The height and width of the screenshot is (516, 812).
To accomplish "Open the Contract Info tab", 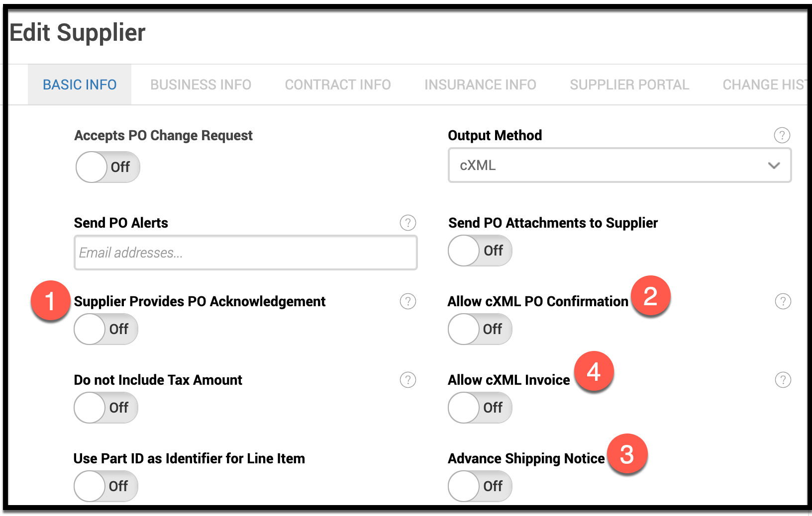I will [338, 85].
